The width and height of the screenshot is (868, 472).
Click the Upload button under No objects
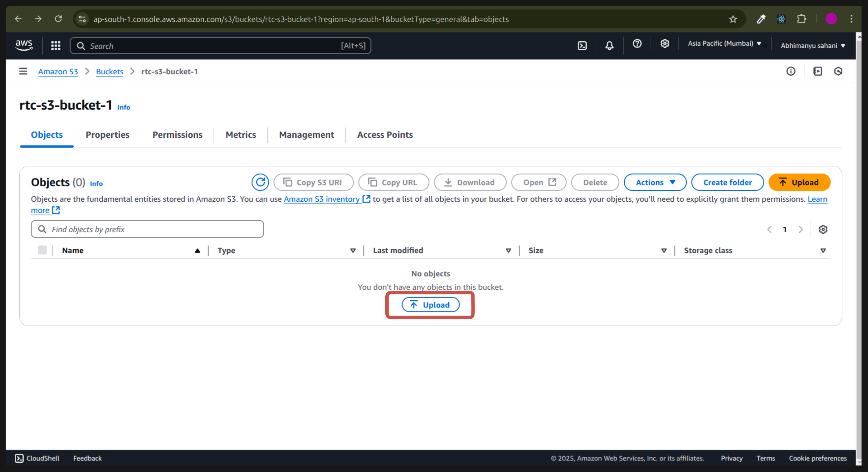430,305
